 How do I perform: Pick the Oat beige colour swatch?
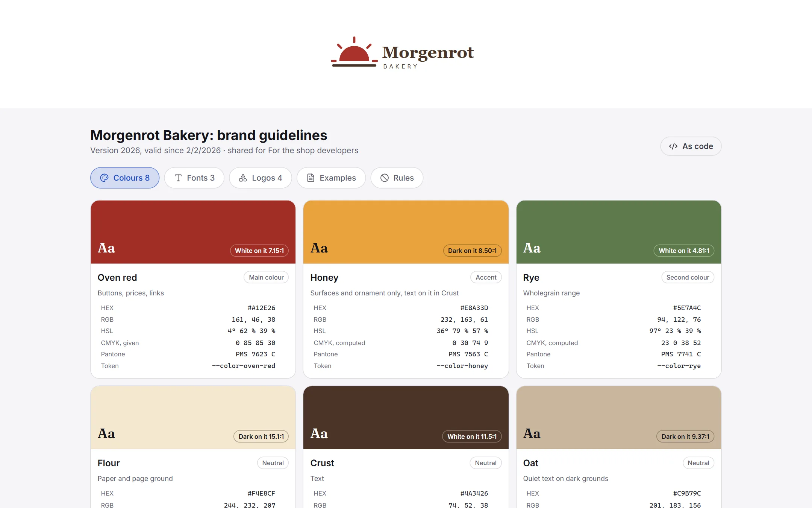619,417
